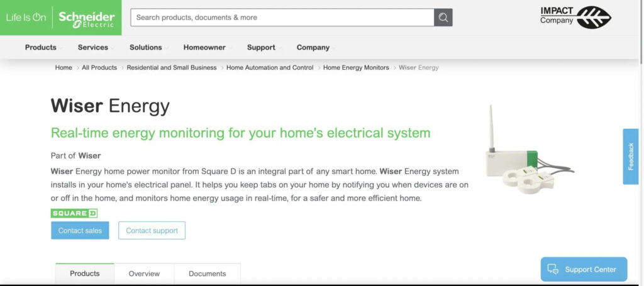Switch to the Products tab
Viewport: 644px width, 286px height.
point(85,273)
